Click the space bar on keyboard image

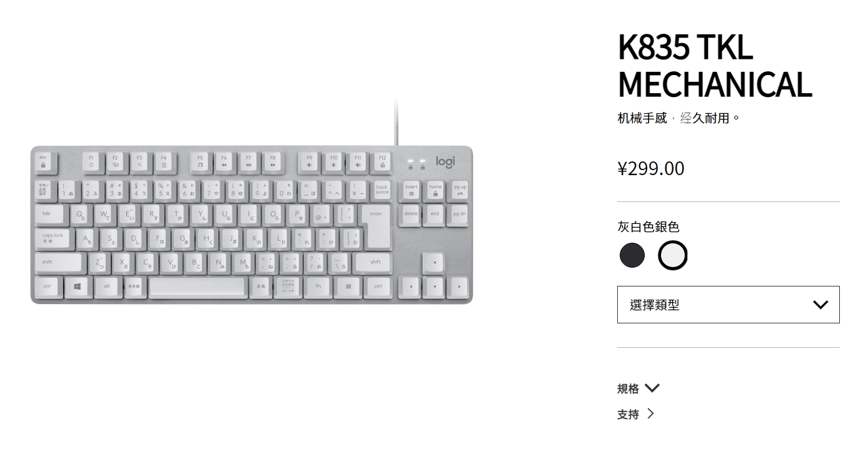pos(197,286)
